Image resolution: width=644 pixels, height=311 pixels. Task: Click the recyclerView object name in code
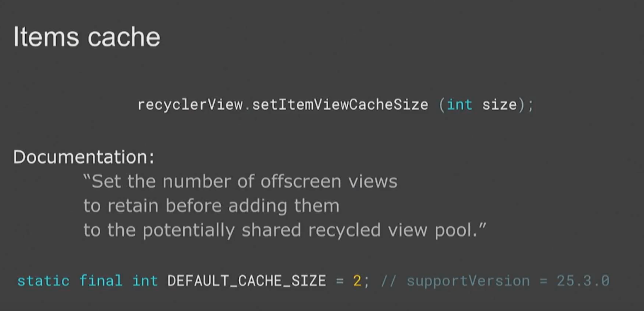point(190,104)
